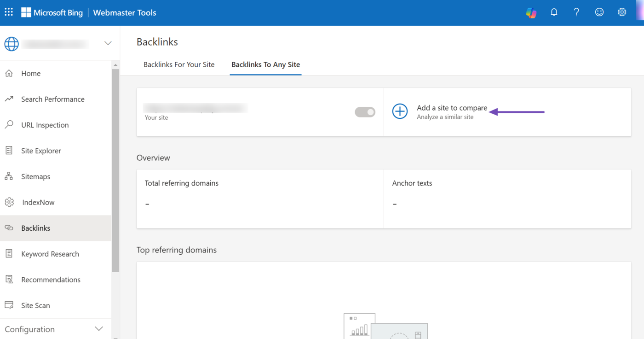This screenshot has height=339, width=644.
Task: Open Copilot from the header
Action: 531,12
